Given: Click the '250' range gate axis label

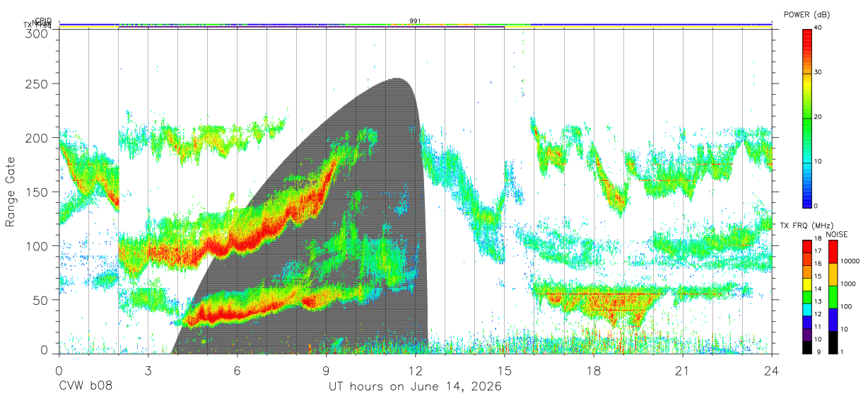Looking at the screenshot, I should [x=37, y=83].
